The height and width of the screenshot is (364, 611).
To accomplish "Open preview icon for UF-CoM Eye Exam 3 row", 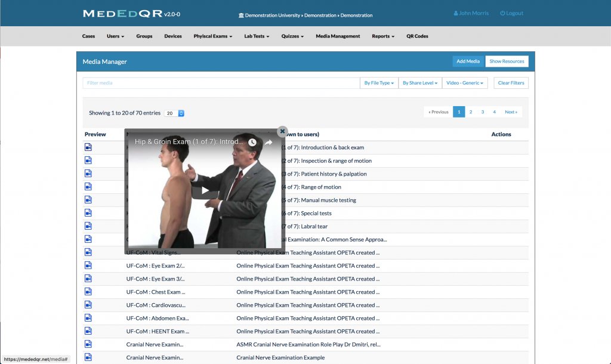I will [x=88, y=279].
